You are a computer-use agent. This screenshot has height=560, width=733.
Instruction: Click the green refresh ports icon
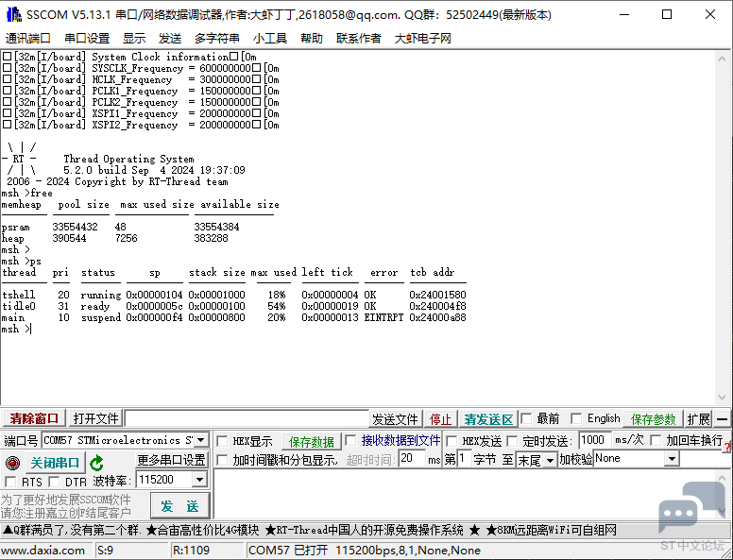coord(96,463)
